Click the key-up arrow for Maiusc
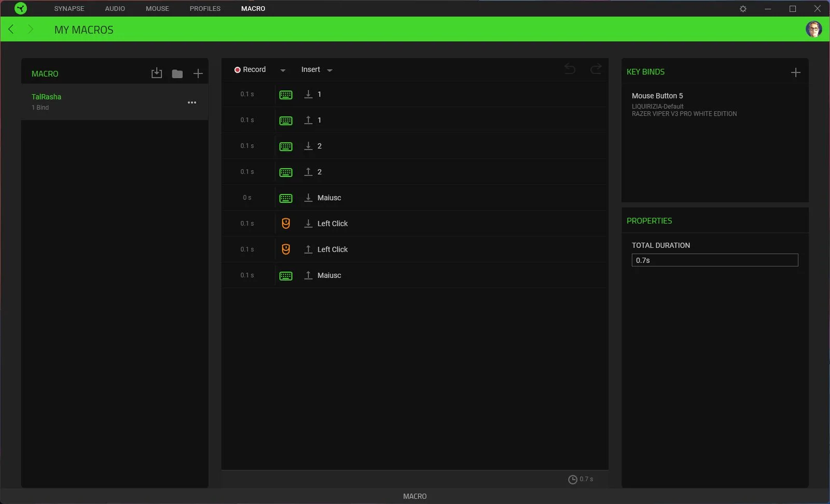Image resolution: width=830 pixels, height=504 pixels. (308, 275)
